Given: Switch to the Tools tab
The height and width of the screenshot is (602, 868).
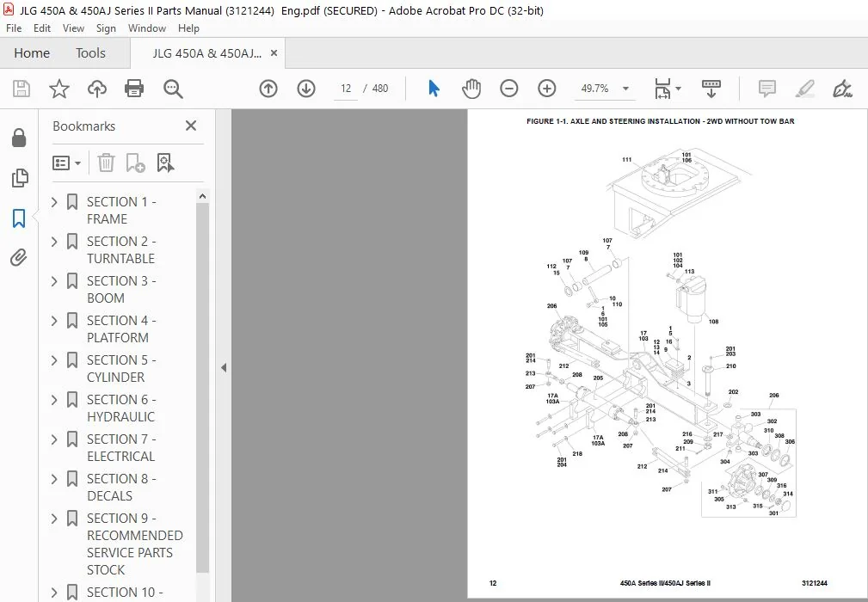Looking at the screenshot, I should coord(90,53).
